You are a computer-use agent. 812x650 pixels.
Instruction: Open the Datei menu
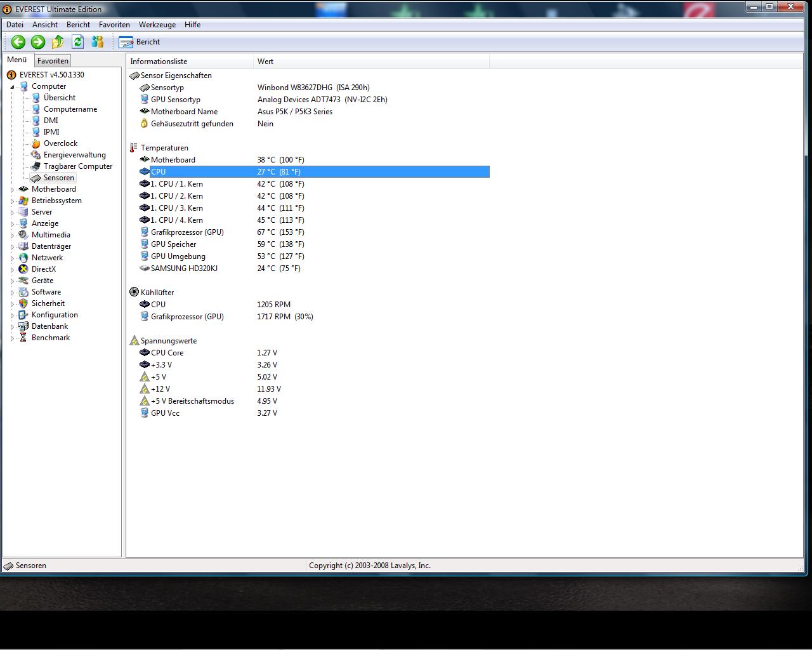tap(15, 25)
